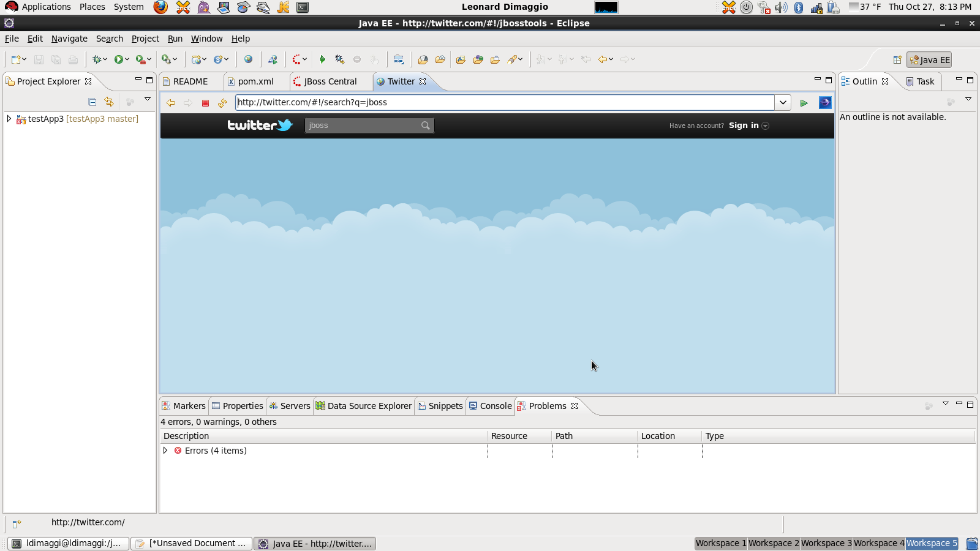
Task: Click in the browser URL address field
Action: [505, 103]
